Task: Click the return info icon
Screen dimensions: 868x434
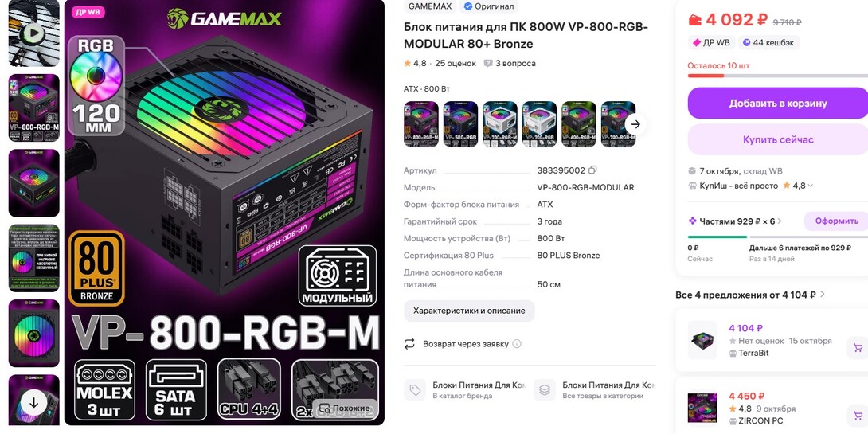Action: pos(517,344)
